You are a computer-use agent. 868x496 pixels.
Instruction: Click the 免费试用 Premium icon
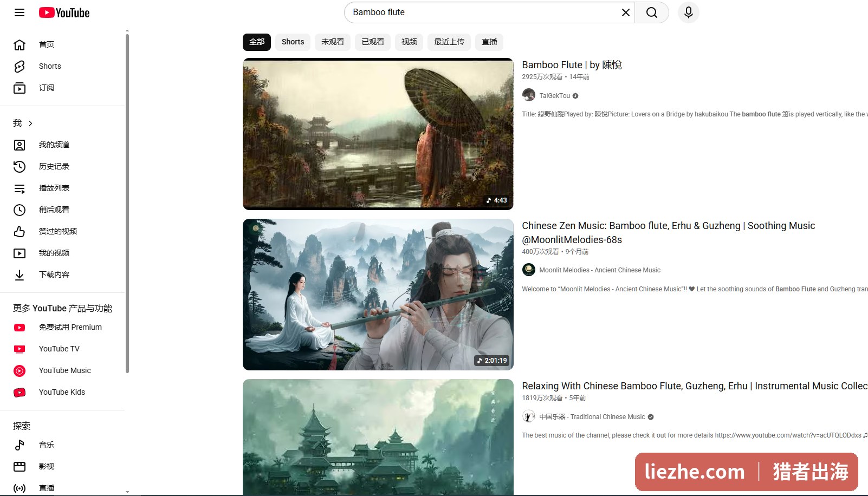20,327
